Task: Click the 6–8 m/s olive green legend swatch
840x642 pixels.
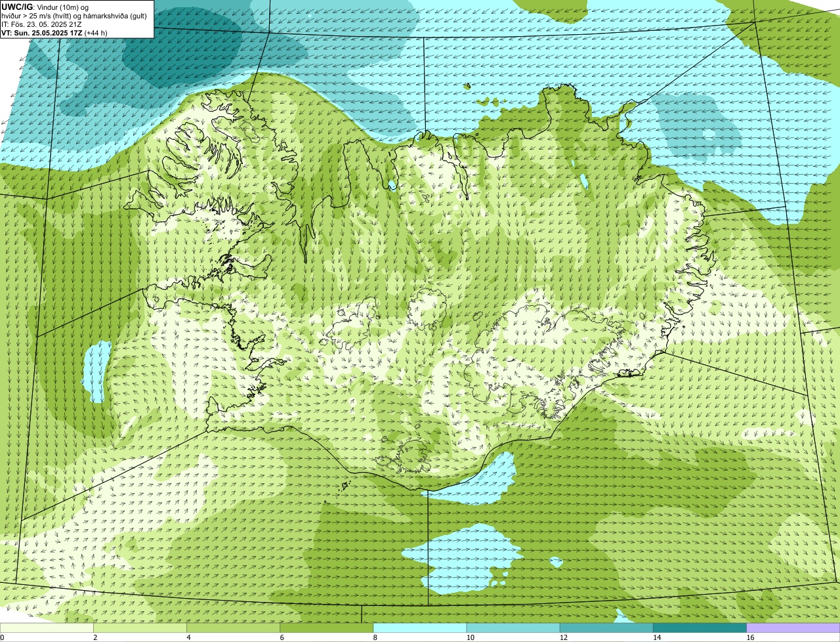Action: click(x=326, y=628)
